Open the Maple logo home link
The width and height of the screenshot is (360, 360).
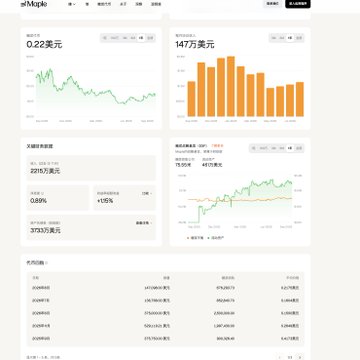pyautogui.click(x=34, y=4)
